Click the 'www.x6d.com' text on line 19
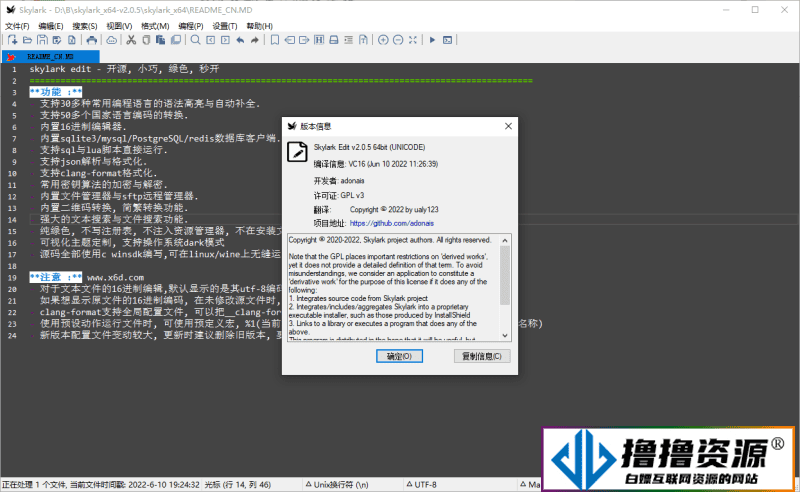The width and height of the screenshot is (800, 492). click(x=115, y=277)
